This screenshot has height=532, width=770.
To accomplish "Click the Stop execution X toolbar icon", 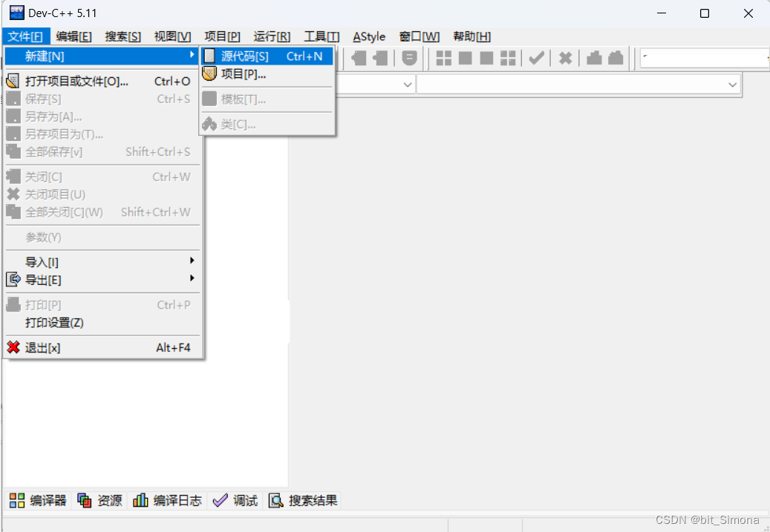I will (565, 58).
